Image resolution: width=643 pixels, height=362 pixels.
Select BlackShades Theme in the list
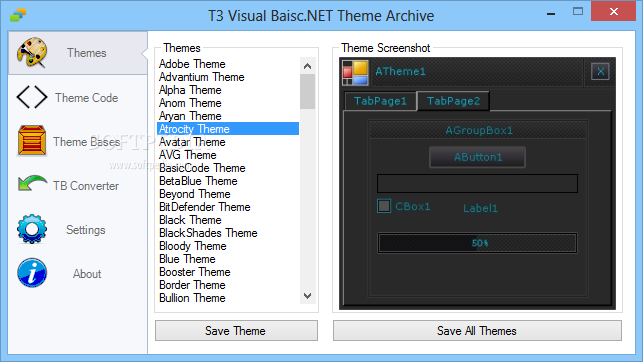228,233
